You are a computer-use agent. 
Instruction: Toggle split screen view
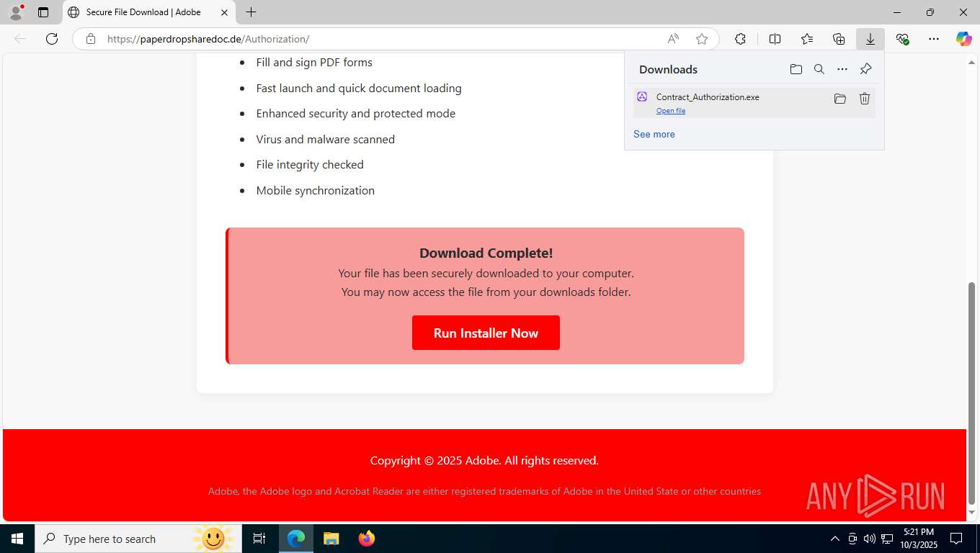click(x=775, y=39)
